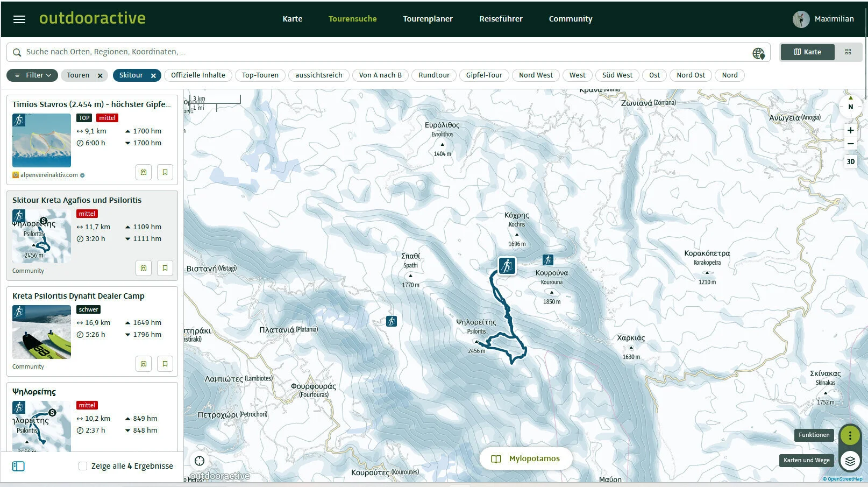Viewport: 868px width, 487px height.
Task: Open the Maximilian profile menu
Action: (823, 19)
